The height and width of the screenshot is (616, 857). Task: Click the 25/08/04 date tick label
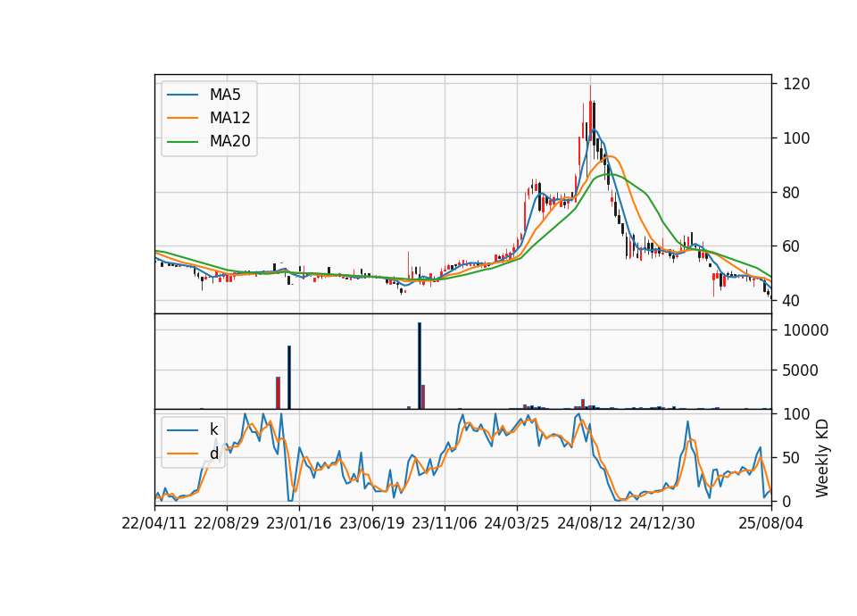coord(770,523)
